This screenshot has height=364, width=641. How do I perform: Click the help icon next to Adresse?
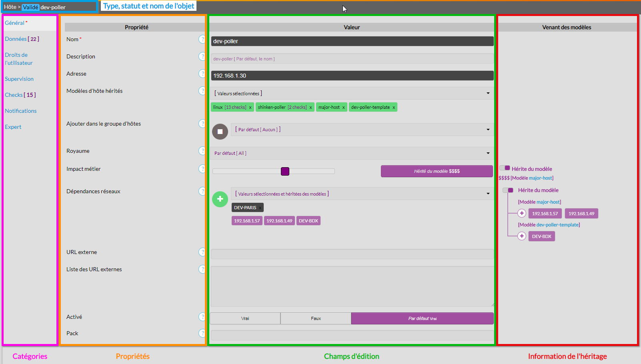202,74
